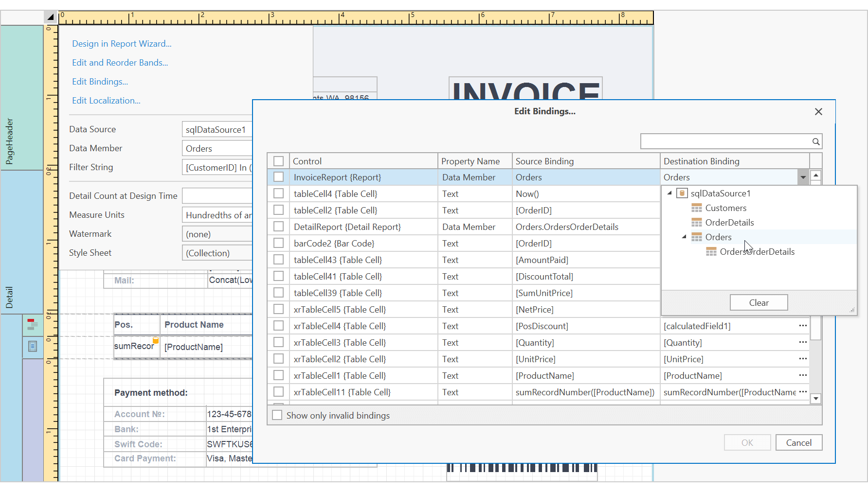This screenshot has width=868, height=492.
Task: Open Design in Report Wizard
Action: [121, 44]
